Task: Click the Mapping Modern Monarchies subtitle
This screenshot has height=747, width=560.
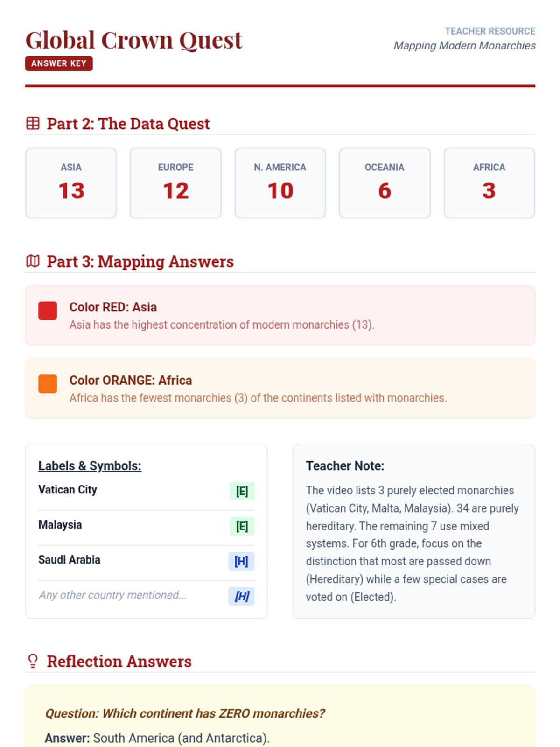Action: [x=464, y=46]
